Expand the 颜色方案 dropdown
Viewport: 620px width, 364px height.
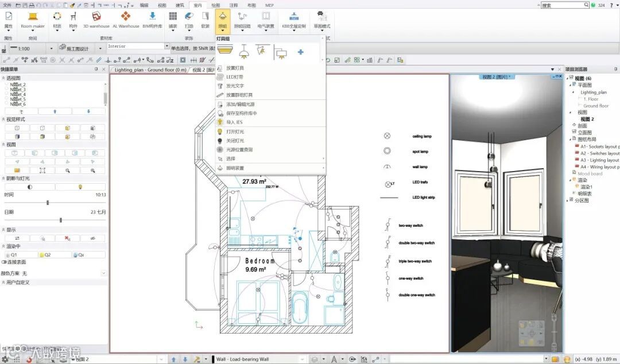(x=103, y=273)
